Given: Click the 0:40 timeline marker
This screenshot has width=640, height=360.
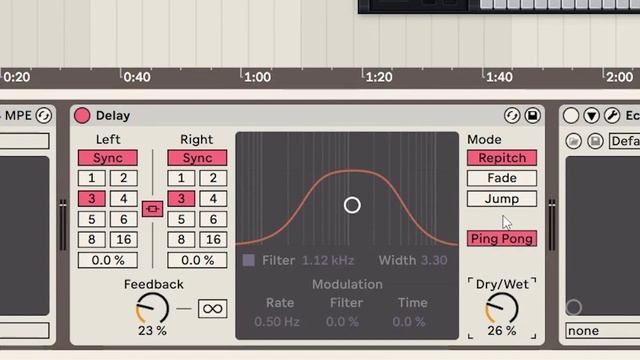Looking at the screenshot, I should [x=137, y=77].
